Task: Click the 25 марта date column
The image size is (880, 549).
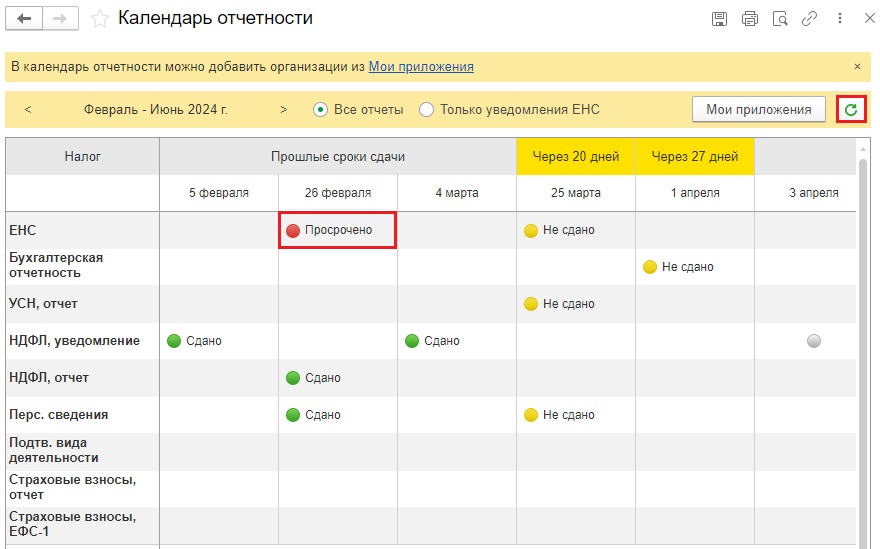Action: (x=576, y=193)
